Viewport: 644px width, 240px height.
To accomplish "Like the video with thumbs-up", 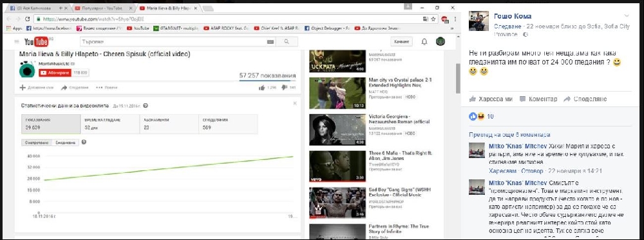I will [262, 87].
